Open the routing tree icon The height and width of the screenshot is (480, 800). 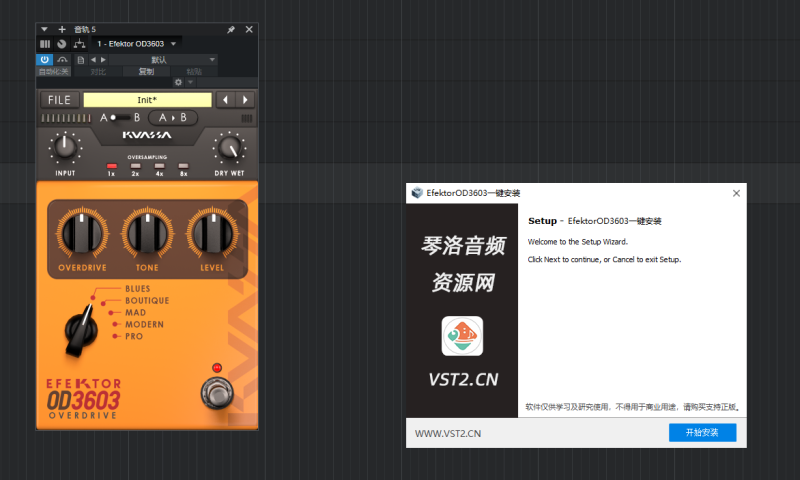click(79, 44)
